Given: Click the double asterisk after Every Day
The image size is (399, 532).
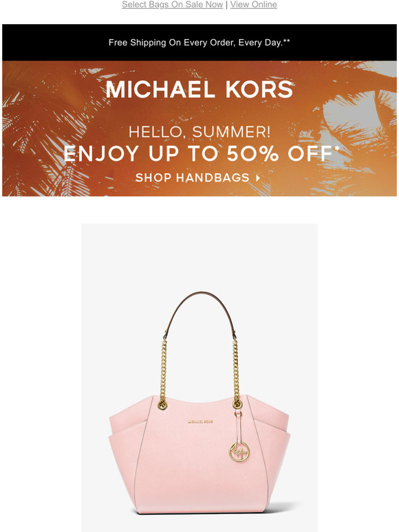Looking at the screenshot, I should click(287, 41).
